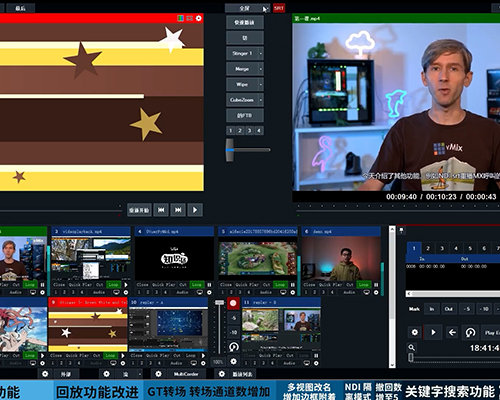Skip to next item in preview playlist
Image resolution: width=500 pixels, height=400 pixels.
[178, 210]
